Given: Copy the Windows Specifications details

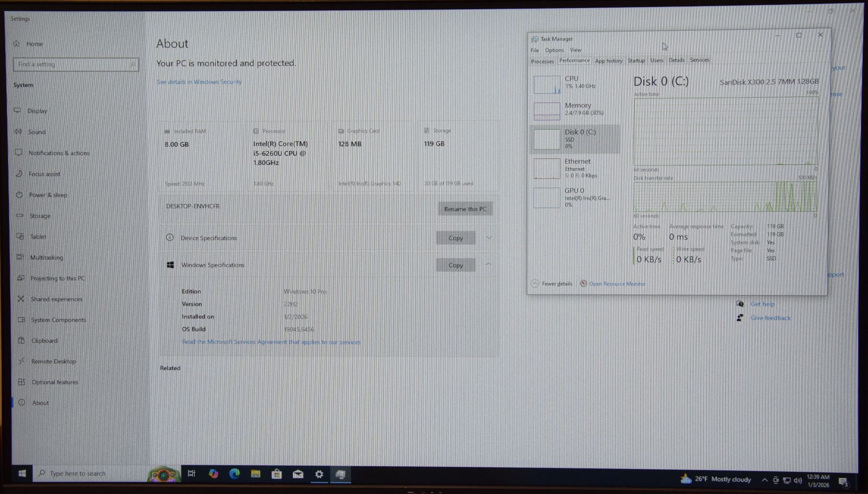Looking at the screenshot, I should tap(456, 265).
